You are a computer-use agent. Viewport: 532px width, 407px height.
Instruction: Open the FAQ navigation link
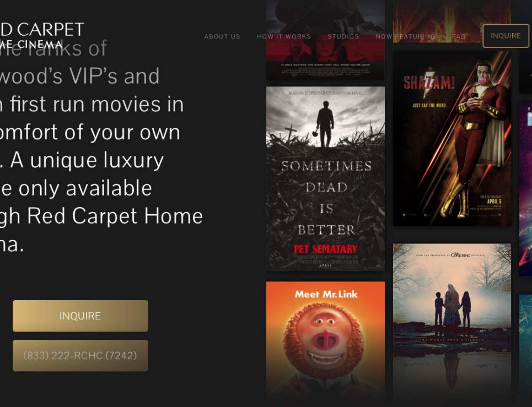[459, 36]
